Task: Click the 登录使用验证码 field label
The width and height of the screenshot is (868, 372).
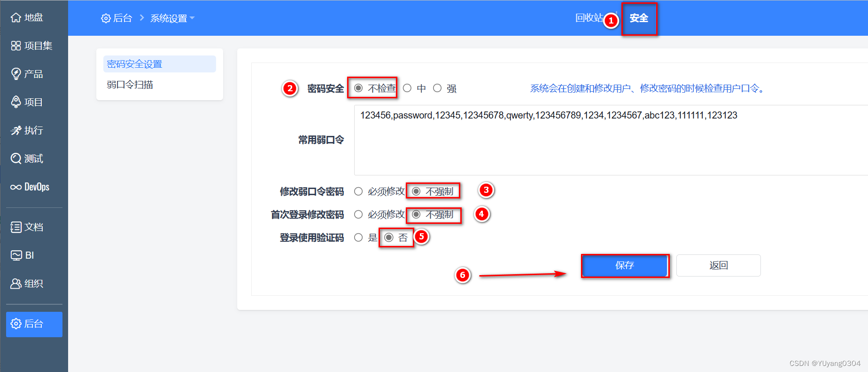Action: click(x=312, y=237)
